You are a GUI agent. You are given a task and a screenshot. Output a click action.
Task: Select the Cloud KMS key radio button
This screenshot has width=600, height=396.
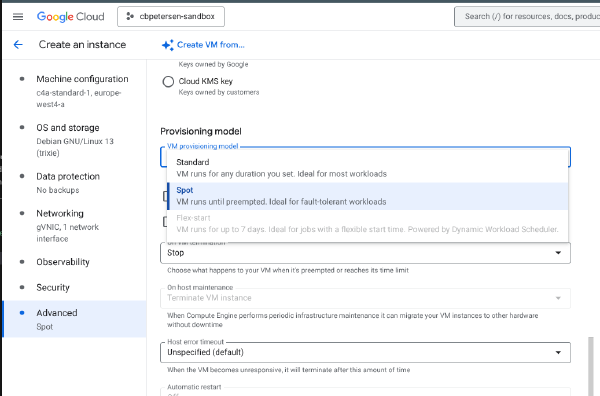[x=168, y=81]
